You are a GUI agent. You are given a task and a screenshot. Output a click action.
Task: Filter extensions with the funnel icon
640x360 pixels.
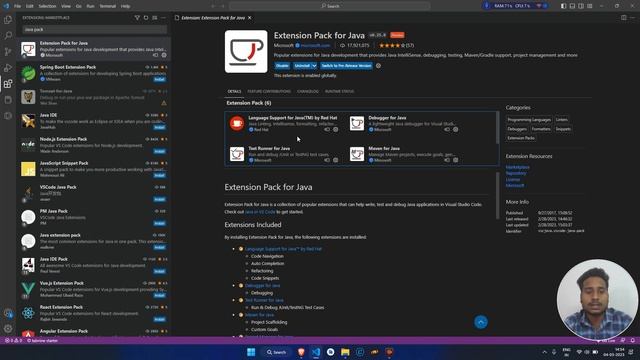(x=137, y=18)
